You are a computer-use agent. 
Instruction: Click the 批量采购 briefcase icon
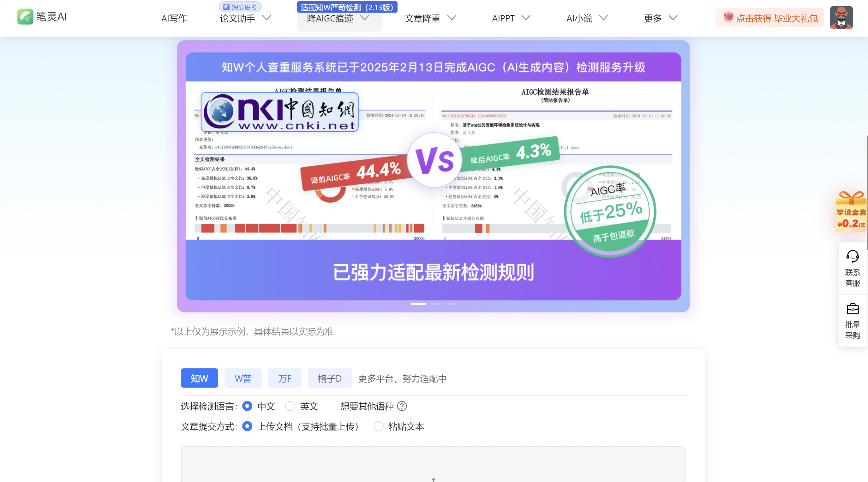[x=853, y=309]
